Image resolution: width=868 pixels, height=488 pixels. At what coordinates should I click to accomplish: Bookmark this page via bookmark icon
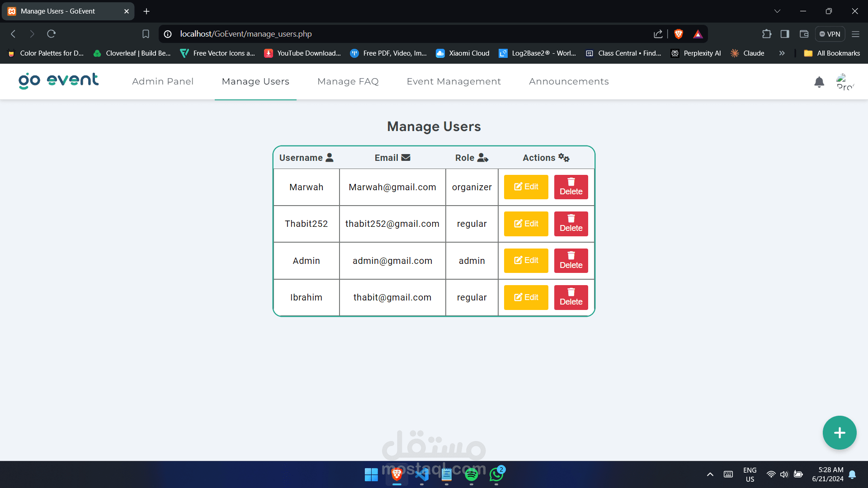(x=146, y=34)
